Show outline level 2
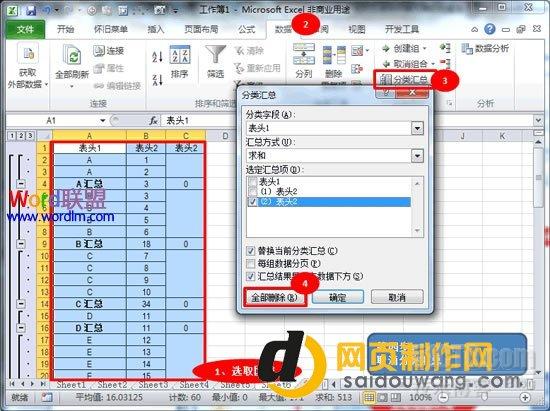This screenshot has height=411, width=550. [21, 136]
